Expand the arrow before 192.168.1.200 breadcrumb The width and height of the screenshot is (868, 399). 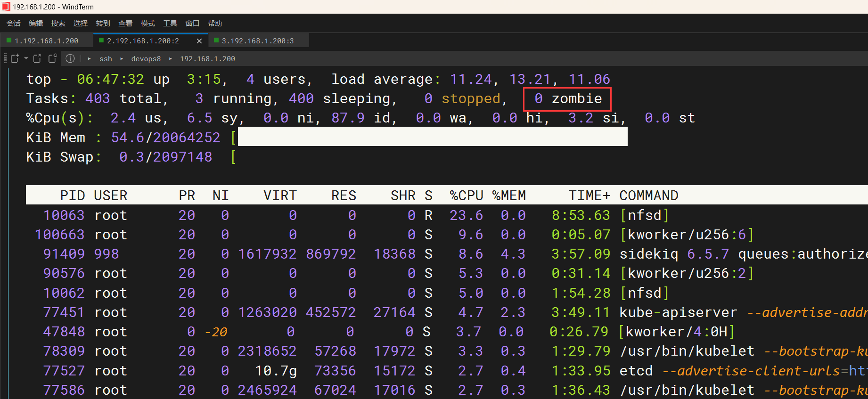(x=171, y=59)
